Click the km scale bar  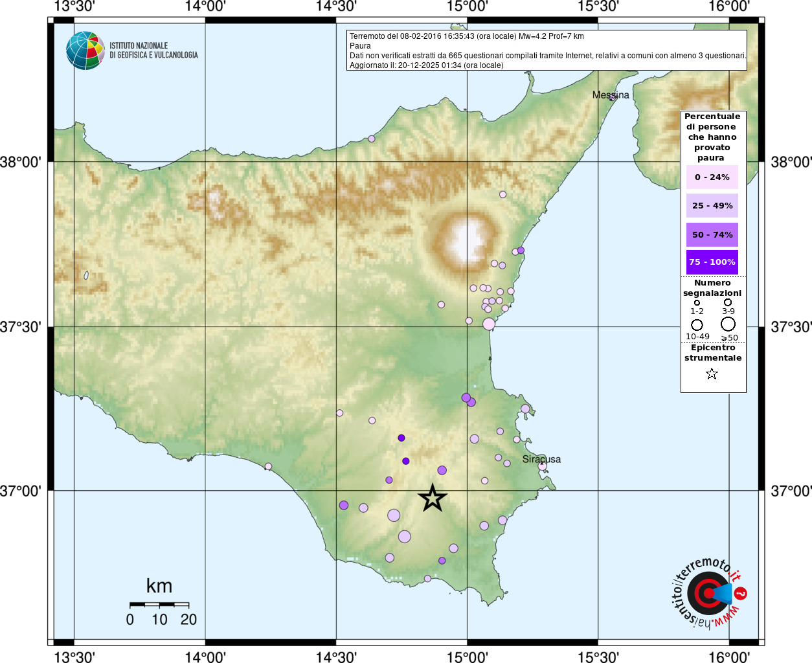(x=159, y=605)
